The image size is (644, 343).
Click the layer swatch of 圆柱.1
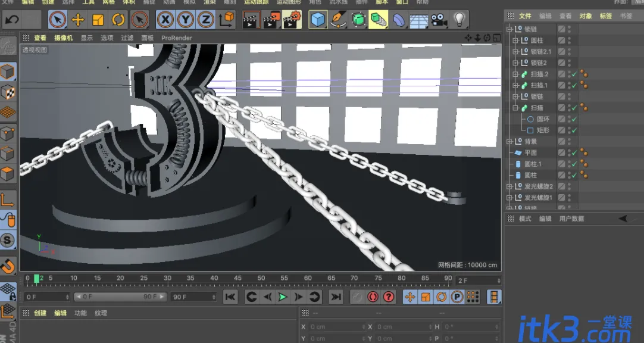tap(561, 164)
